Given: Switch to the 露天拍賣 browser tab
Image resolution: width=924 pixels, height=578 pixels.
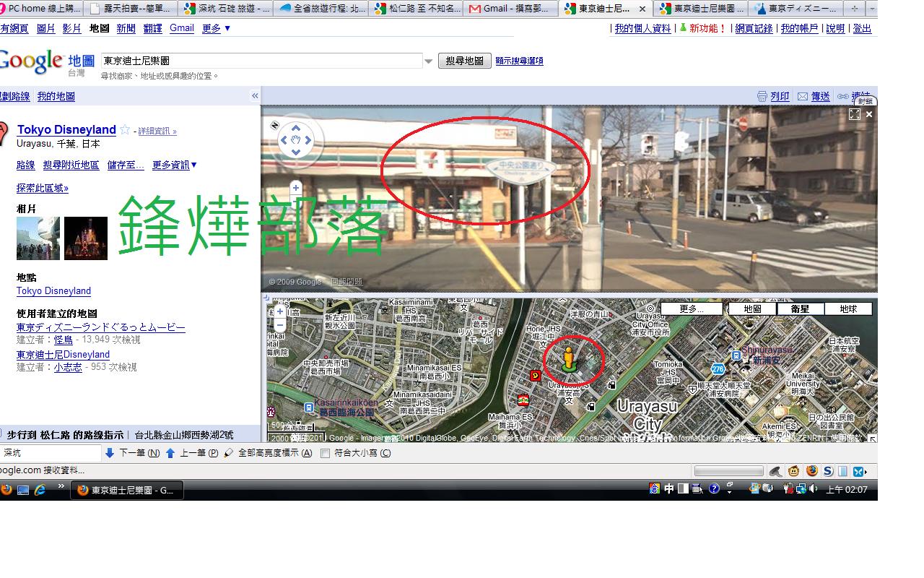Looking at the screenshot, I should click(x=130, y=9).
